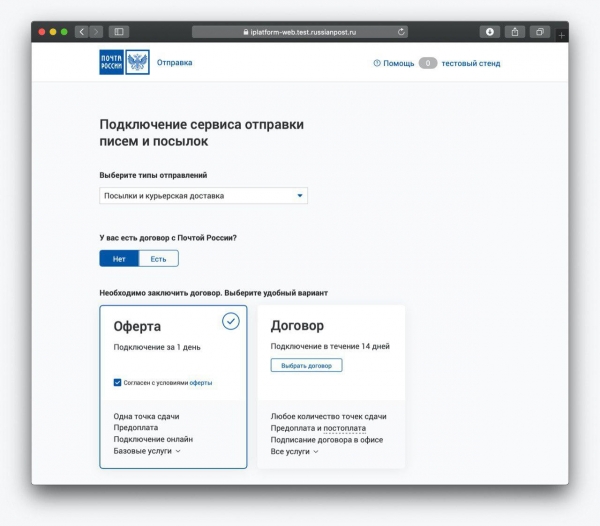Click the 'Выбрать договор' button
The height and width of the screenshot is (526, 600).
coord(306,366)
